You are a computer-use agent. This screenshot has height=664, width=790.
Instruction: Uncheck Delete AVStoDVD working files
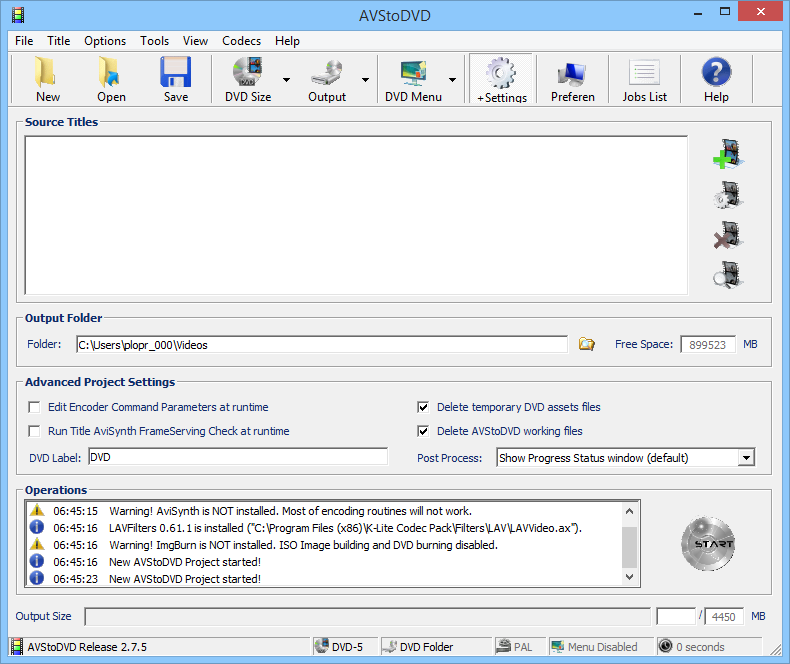pyautogui.click(x=423, y=431)
